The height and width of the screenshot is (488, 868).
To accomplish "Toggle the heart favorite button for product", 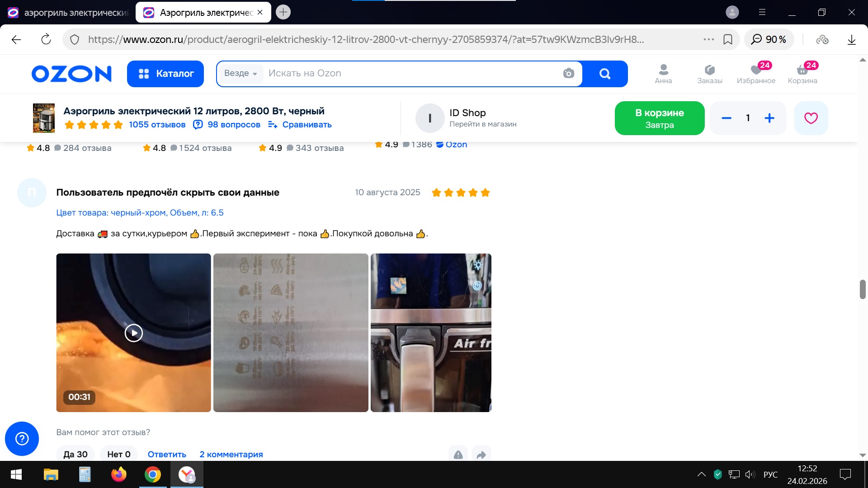I will pyautogui.click(x=811, y=118).
